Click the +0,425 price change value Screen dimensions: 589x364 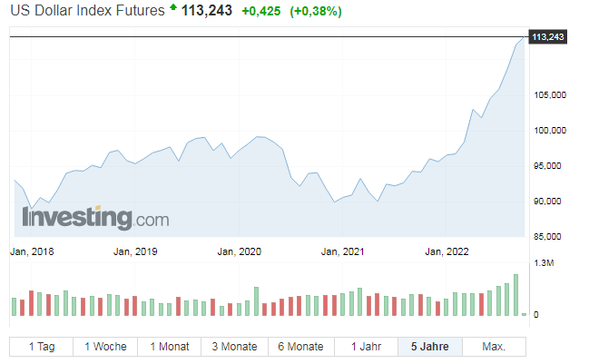[259, 11]
